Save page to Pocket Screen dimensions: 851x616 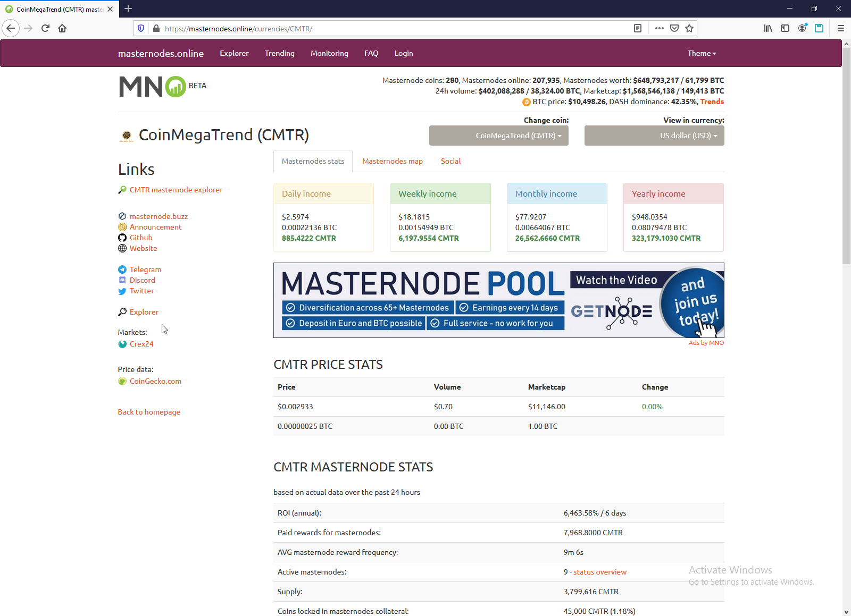click(x=674, y=28)
